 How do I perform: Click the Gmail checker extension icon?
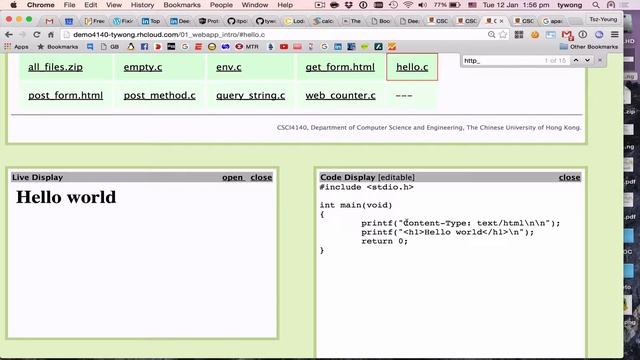point(567,35)
